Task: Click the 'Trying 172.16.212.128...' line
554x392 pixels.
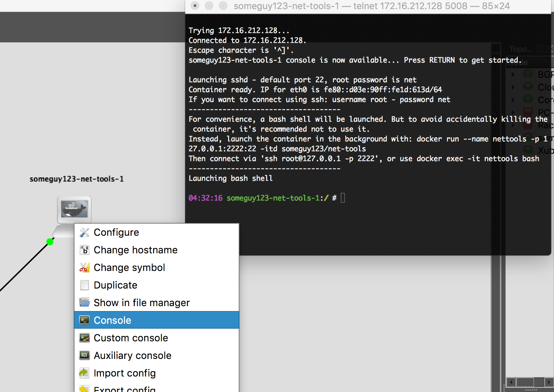Action: [x=239, y=31]
